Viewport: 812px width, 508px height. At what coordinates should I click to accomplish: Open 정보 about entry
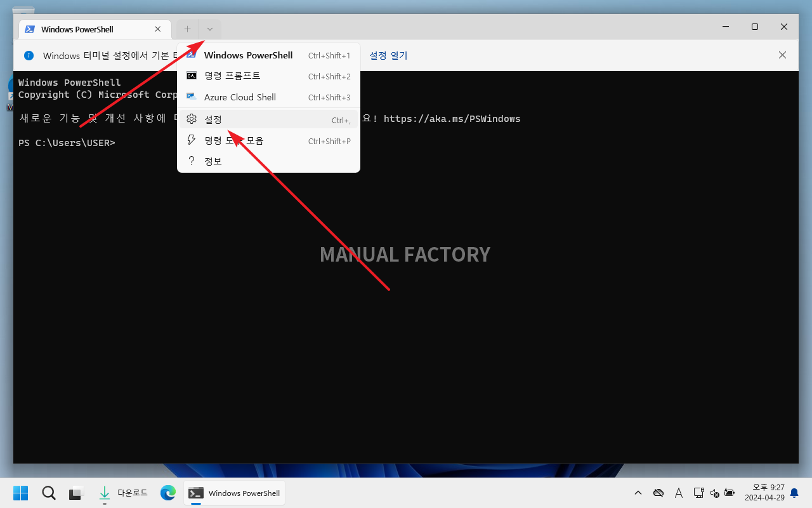click(268, 161)
